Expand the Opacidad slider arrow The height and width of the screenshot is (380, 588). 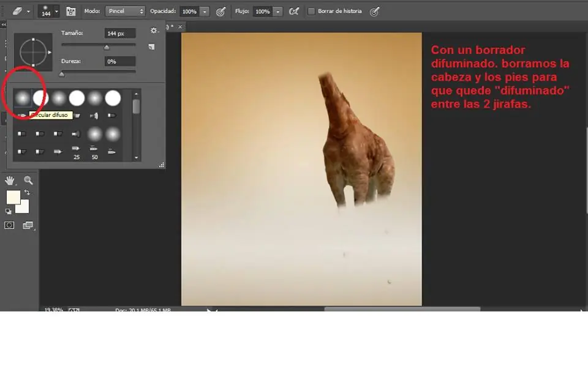coord(205,12)
